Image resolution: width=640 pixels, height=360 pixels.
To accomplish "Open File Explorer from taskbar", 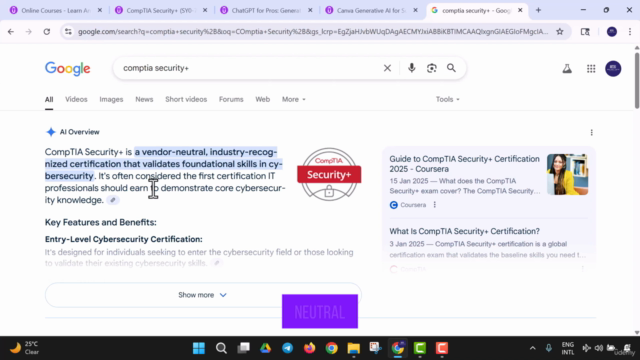I will click(353, 348).
